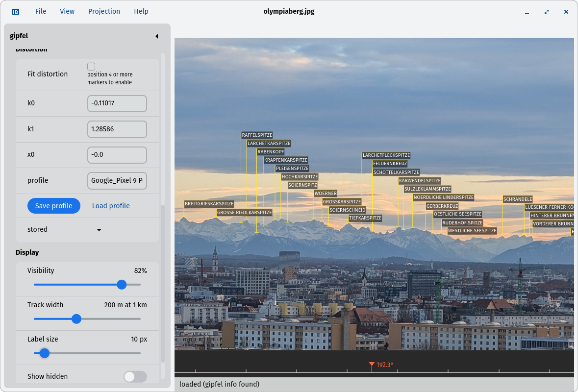
Task: Edit the k1 value field
Action: point(117,129)
